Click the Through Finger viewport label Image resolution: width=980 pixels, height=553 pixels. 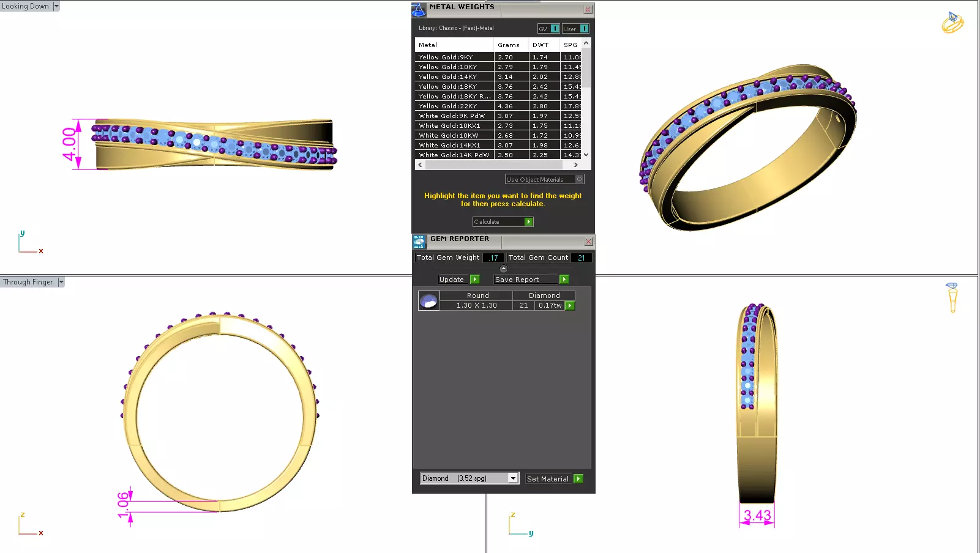[x=28, y=282]
